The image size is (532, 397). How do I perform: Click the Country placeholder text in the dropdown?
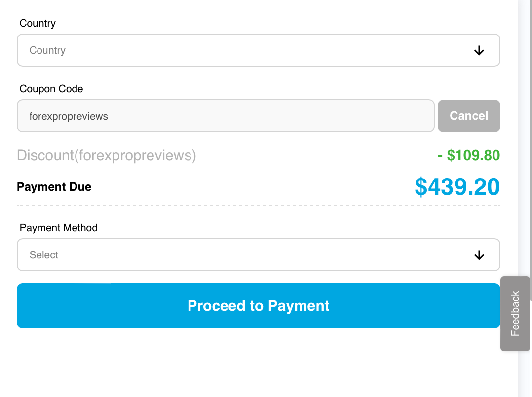pos(47,50)
